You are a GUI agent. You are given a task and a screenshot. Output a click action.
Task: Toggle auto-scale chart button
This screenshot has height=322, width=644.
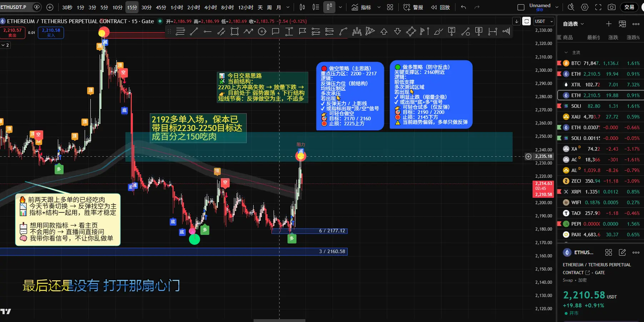526,21
